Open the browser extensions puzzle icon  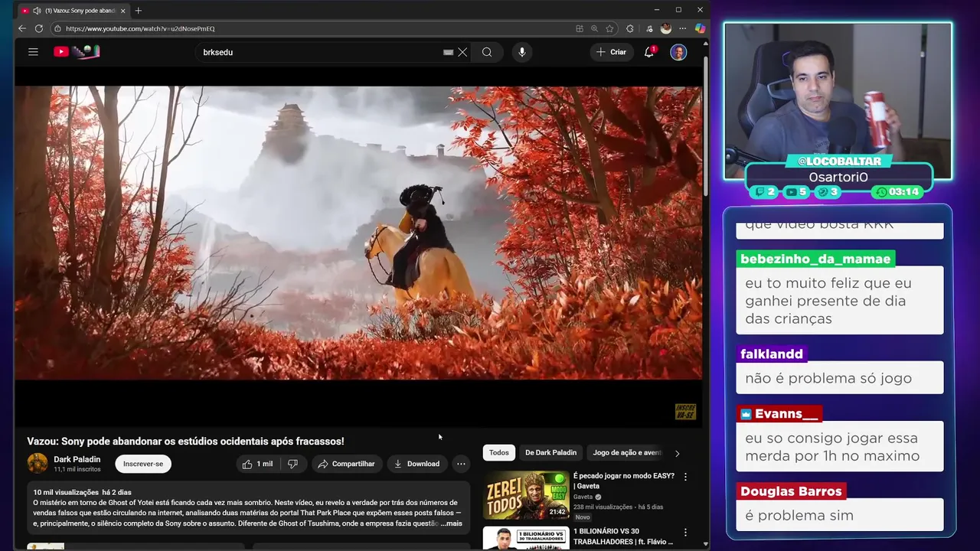click(x=630, y=28)
